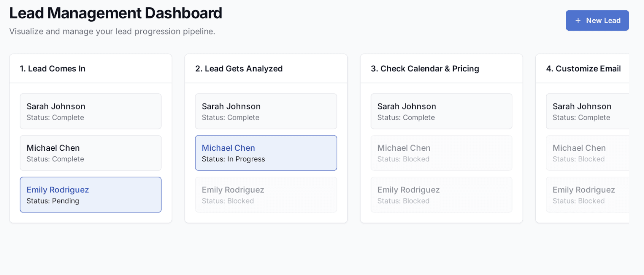Select Sarah Johnson card in Lead Gets Analyzed
This screenshot has height=275, width=644.
(x=266, y=111)
